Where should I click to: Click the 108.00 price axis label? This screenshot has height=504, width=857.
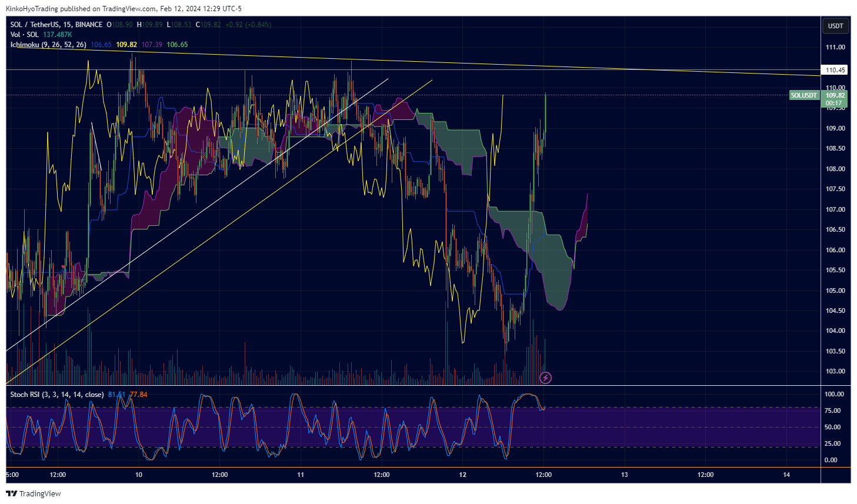tap(835, 169)
